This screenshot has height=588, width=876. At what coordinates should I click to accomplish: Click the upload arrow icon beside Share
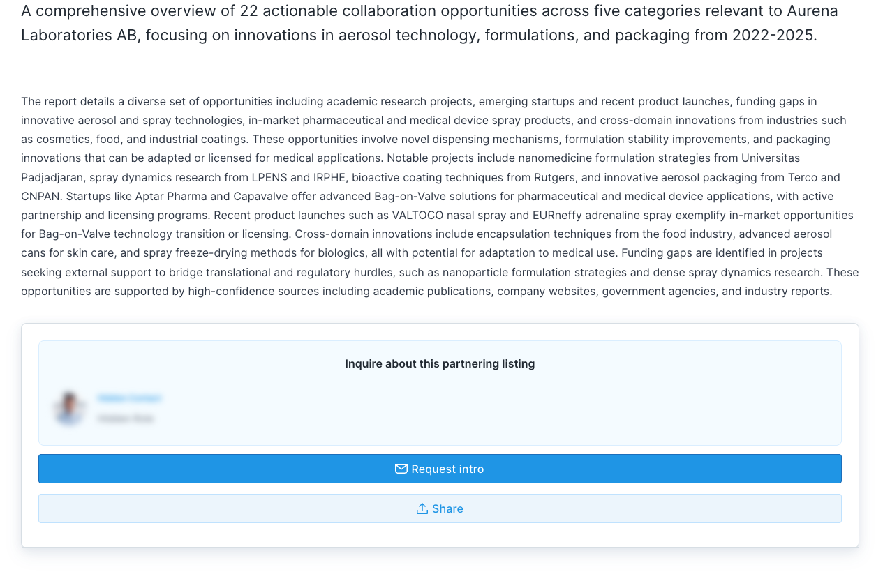[422, 508]
